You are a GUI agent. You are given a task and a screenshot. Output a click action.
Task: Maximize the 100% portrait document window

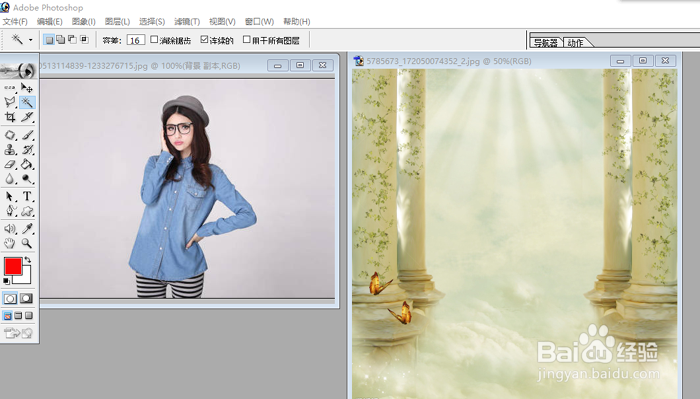(x=300, y=66)
